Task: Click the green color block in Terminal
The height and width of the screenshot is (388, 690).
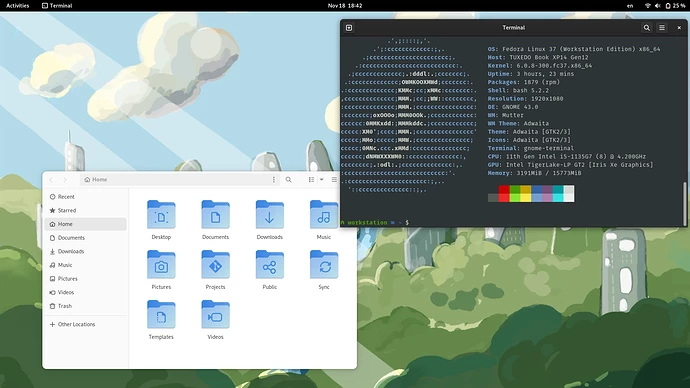Action: click(x=515, y=194)
